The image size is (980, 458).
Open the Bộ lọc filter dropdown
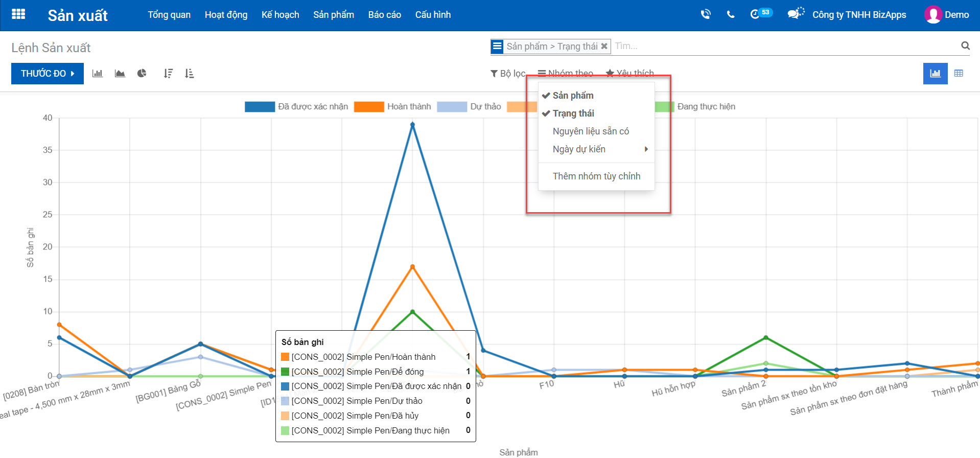pyautogui.click(x=508, y=74)
